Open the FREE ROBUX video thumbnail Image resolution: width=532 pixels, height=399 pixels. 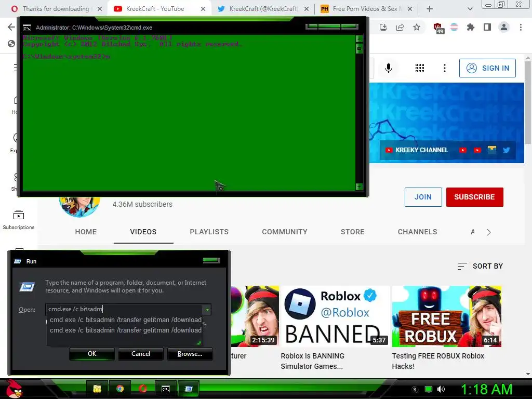pos(446,316)
